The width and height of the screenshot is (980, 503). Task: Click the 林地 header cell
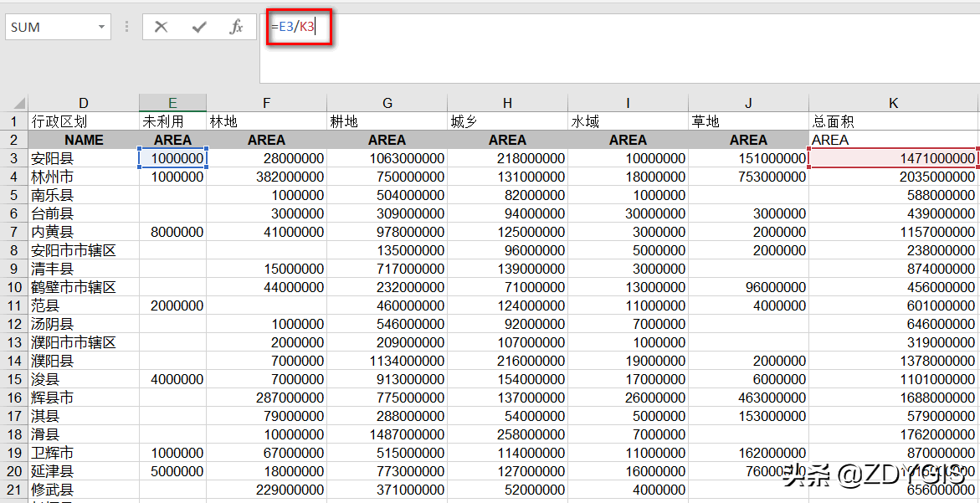click(x=267, y=121)
